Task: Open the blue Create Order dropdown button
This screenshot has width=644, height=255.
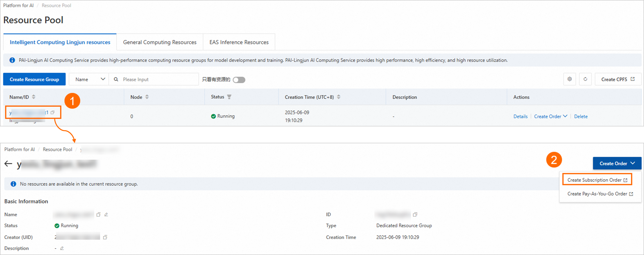Action: coord(617,163)
